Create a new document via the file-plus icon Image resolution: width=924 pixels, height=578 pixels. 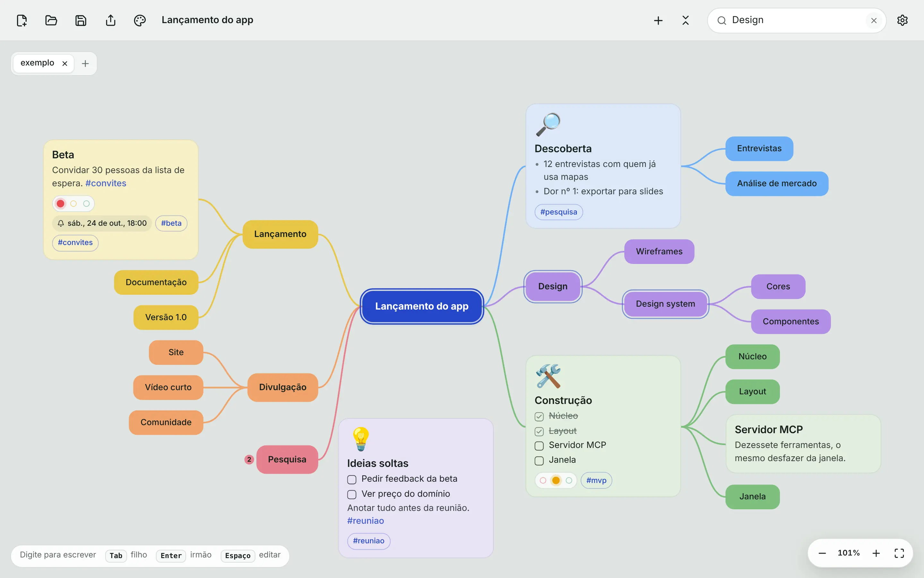click(22, 20)
